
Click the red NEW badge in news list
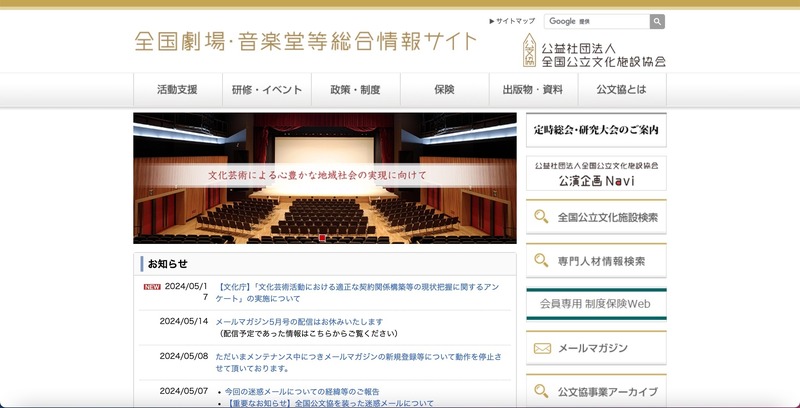click(152, 286)
